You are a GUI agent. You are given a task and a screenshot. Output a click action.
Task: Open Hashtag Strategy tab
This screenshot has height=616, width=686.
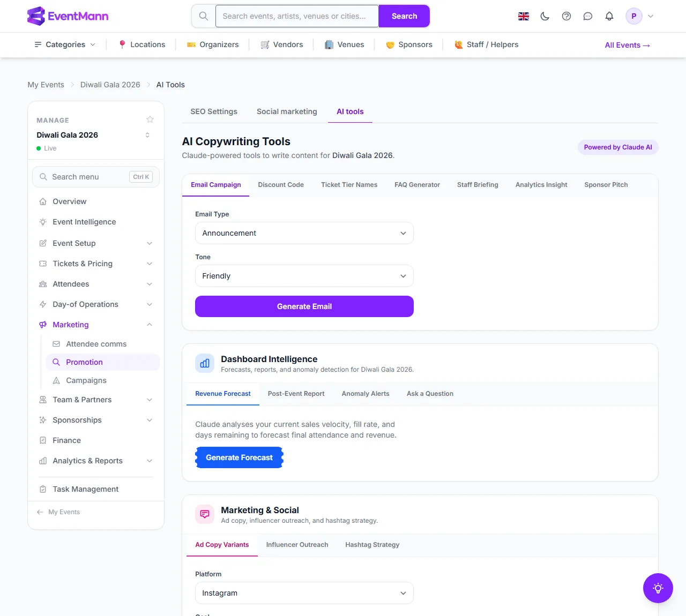[372, 545]
